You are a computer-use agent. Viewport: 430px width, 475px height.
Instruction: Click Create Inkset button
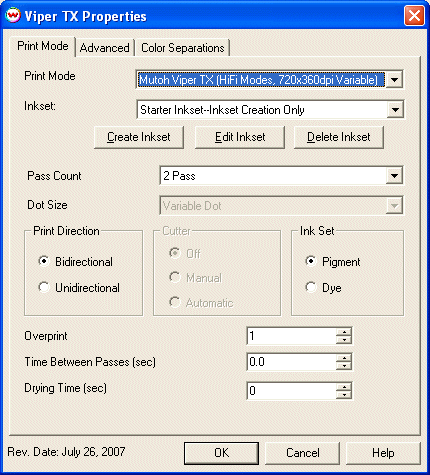pos(139,137)
